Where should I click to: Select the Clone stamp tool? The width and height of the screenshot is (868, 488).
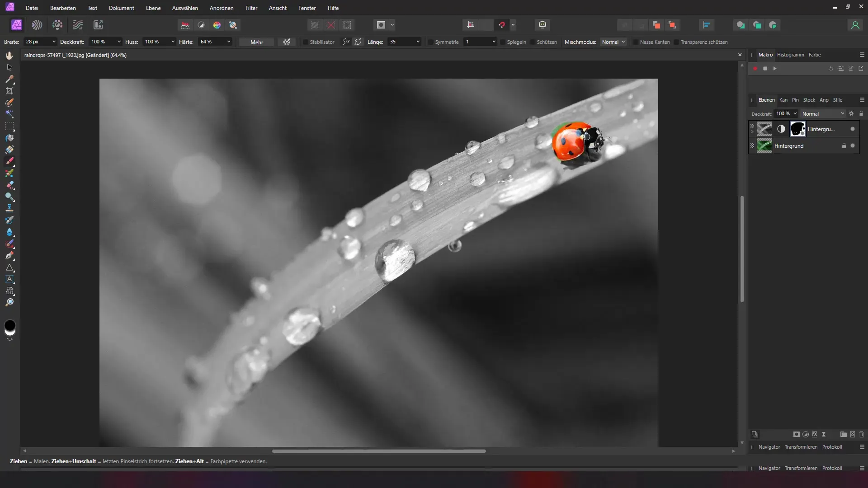point(9,208)
